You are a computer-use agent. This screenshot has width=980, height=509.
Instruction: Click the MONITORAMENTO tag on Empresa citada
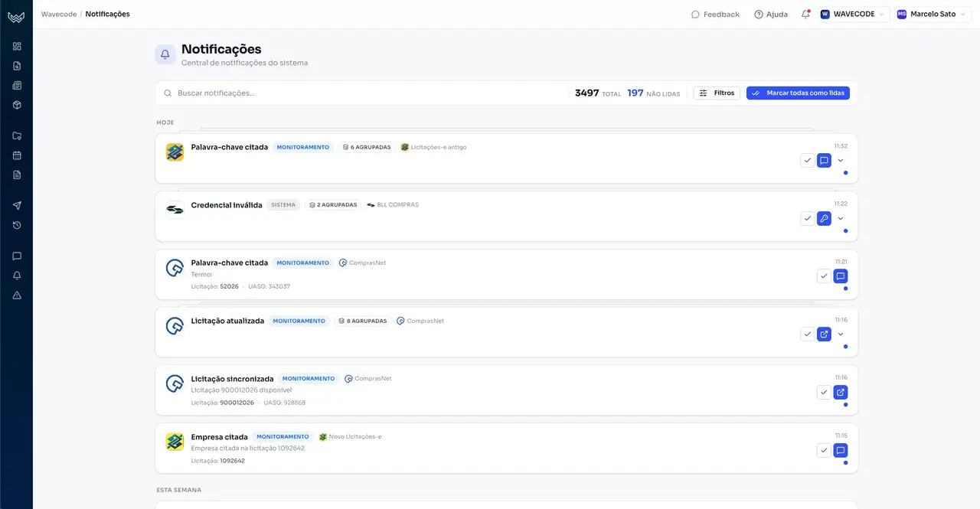(x=283, y=437)
